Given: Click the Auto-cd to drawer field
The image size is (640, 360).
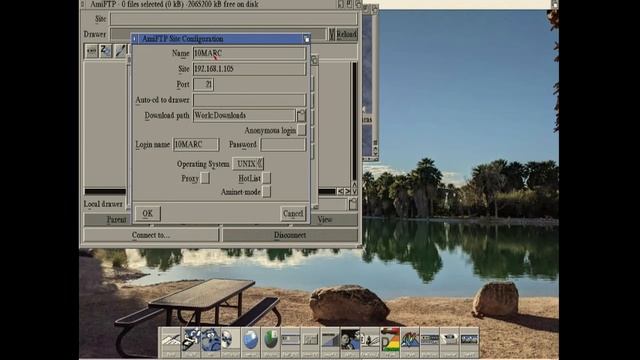Looking at the screenshot, I should tap(249, 100).
